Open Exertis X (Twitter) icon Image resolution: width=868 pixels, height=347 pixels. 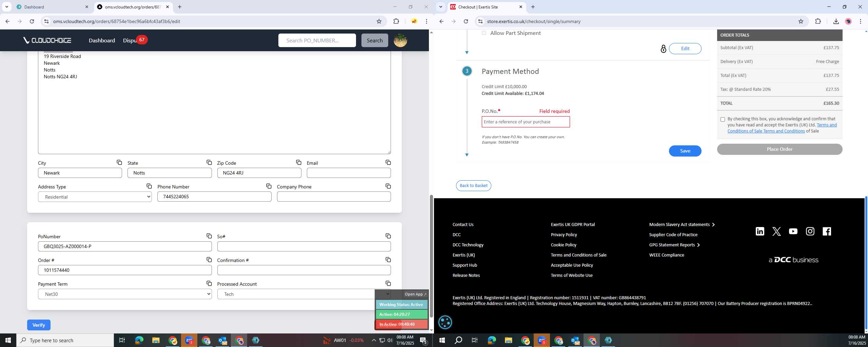click(x=776, y=231)
